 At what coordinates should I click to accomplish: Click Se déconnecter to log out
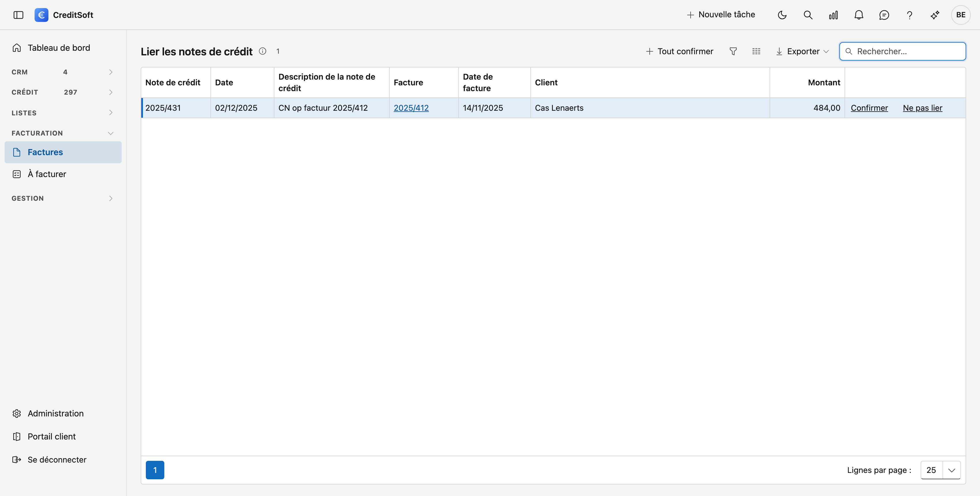(x=63, y=459)
